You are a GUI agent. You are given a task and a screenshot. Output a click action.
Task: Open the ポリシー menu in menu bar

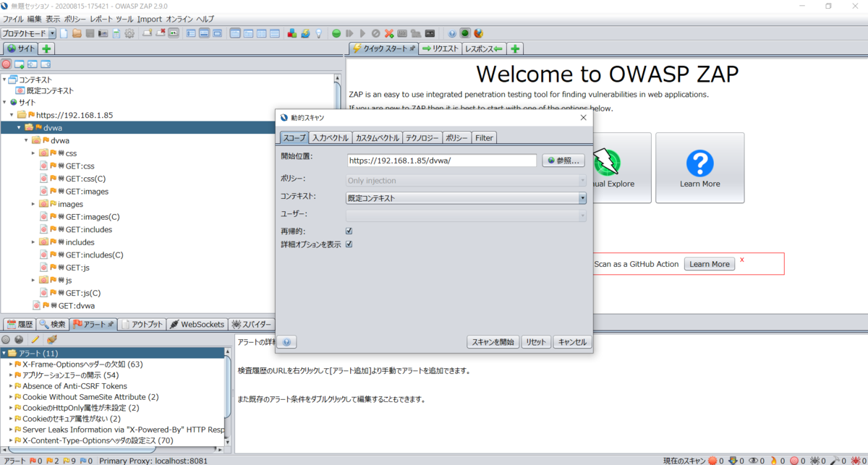[x=75, y=19]
